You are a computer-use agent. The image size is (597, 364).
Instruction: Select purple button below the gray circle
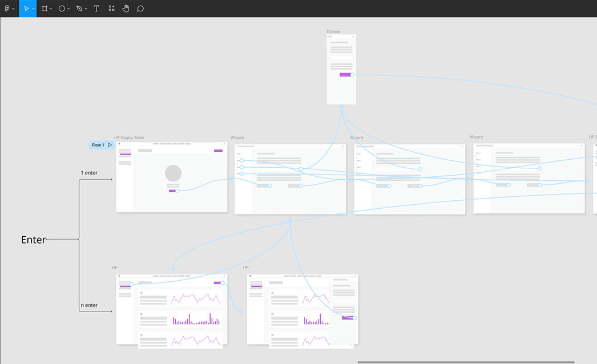tap(172, 191)
